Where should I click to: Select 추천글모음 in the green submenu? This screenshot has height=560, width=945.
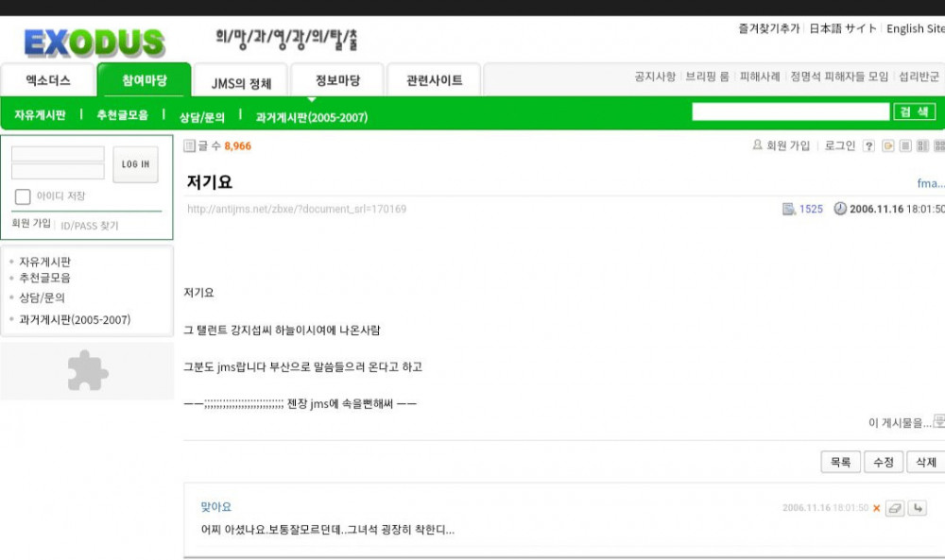(x=122, y=116)
